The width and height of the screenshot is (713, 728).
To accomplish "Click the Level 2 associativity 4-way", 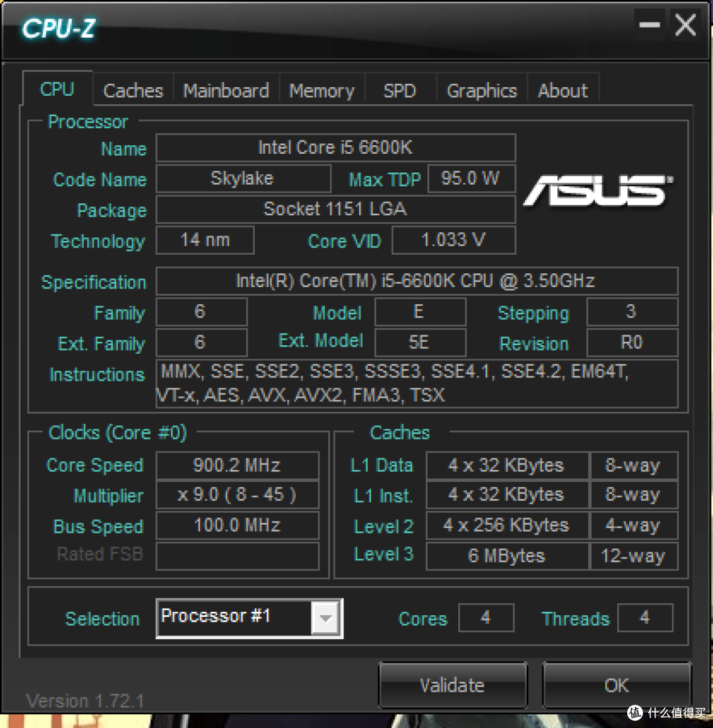I will (x=634, y=525).
